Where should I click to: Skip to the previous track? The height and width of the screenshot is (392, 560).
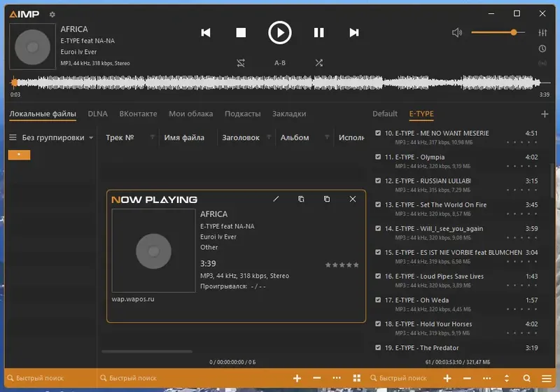(206, 33)
